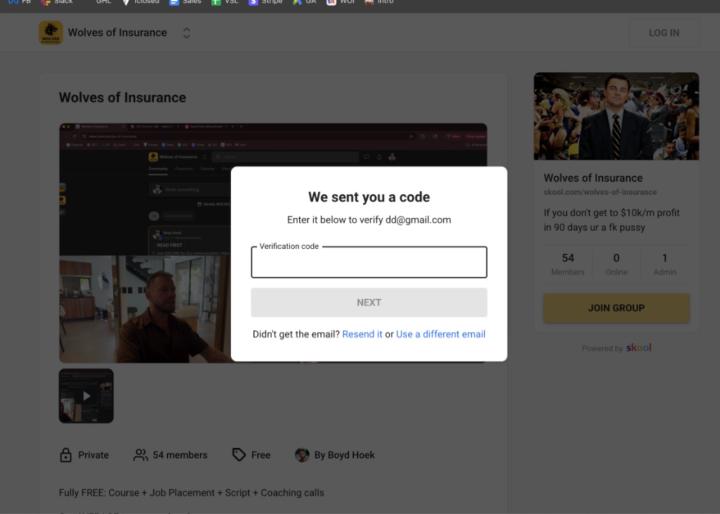
Task: Click the LOG IN button
Action: tap(664, 33)
